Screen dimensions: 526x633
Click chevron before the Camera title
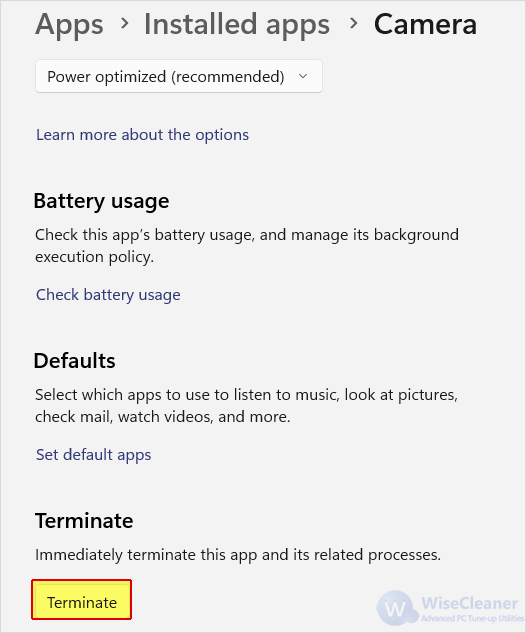(354, 24)
